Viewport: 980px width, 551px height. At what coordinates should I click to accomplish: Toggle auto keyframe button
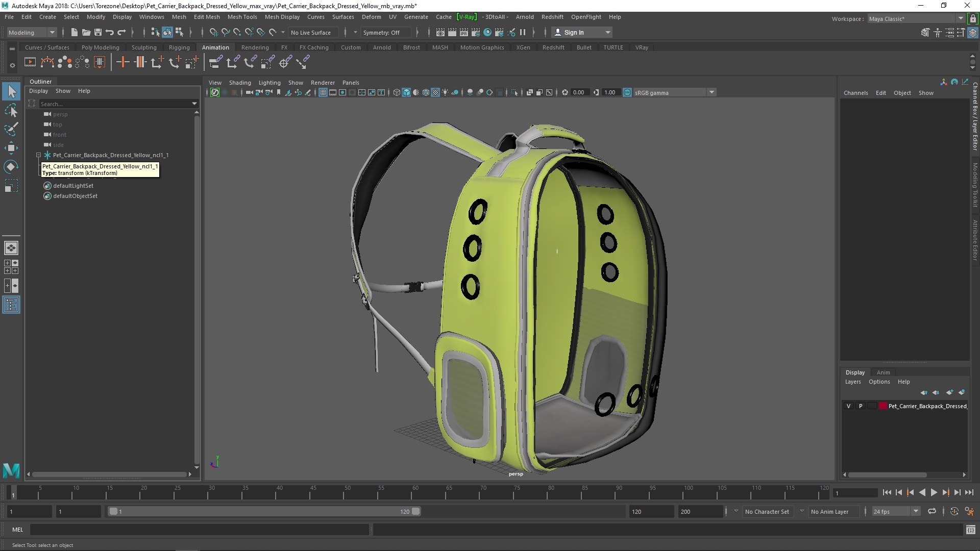(x=954, y=511)
